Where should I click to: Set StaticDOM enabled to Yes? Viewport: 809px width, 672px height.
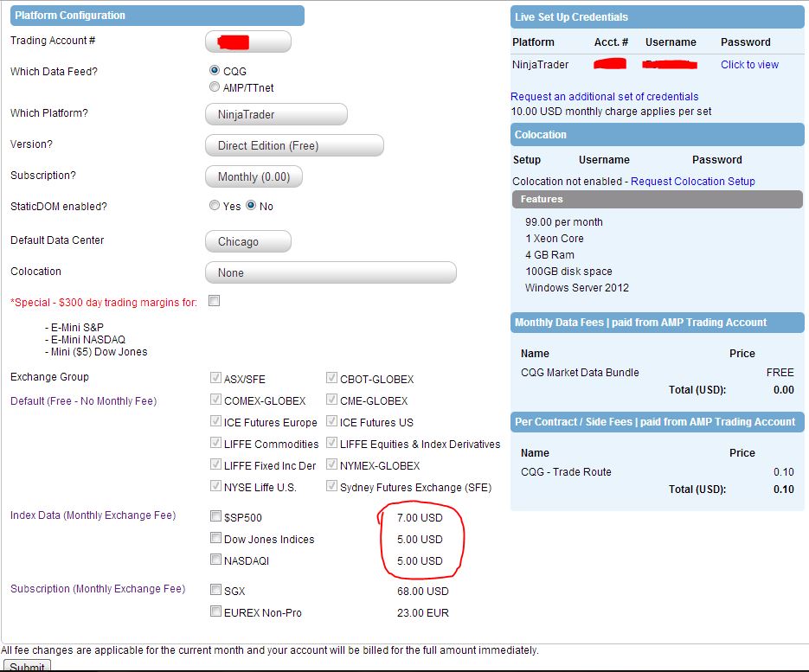click(x=215, y=205)
